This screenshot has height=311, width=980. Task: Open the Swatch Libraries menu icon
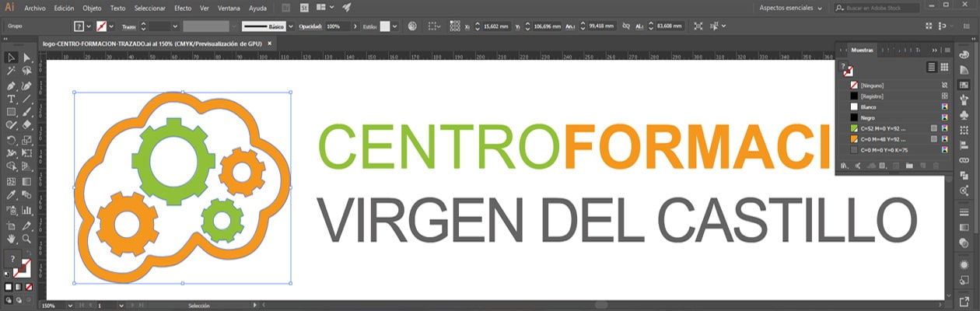point(845,166)
